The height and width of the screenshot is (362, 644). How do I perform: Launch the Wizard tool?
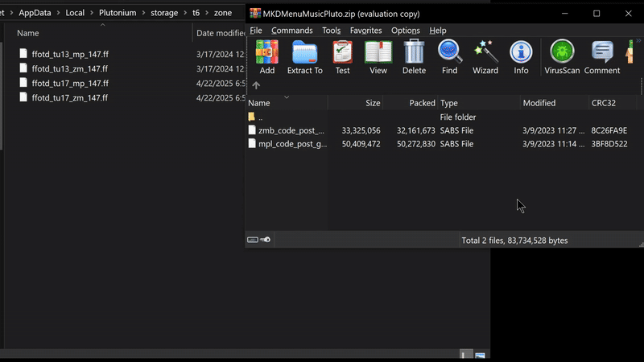[485, 56]
